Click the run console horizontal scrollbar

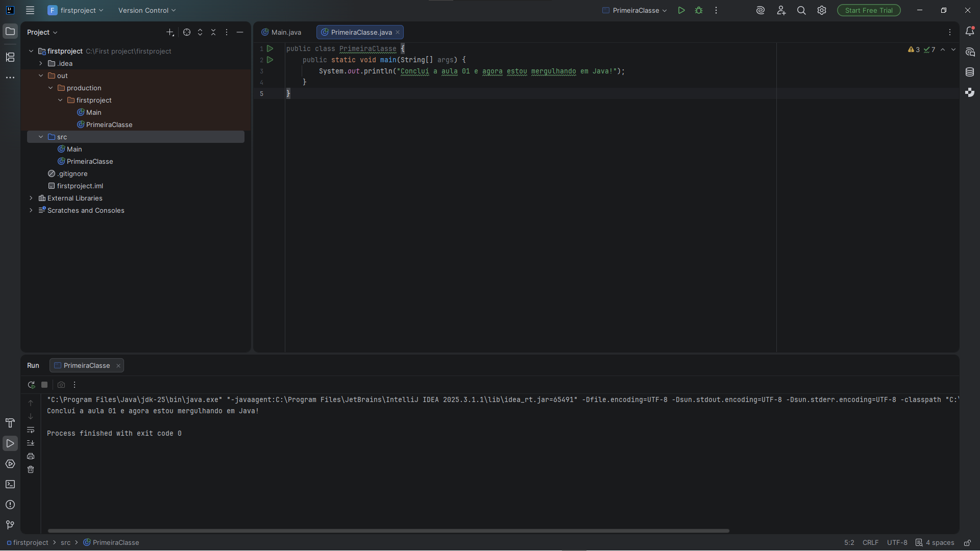pyautogui.click(x=388, y=531)
